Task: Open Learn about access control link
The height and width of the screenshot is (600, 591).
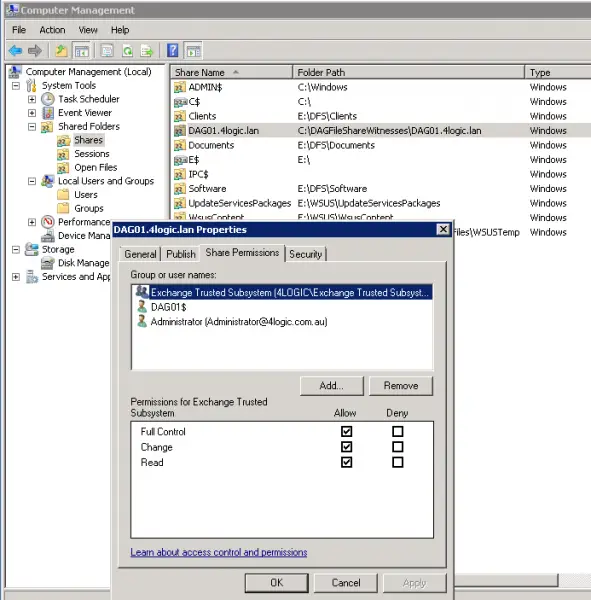Action: coord(219,552)
